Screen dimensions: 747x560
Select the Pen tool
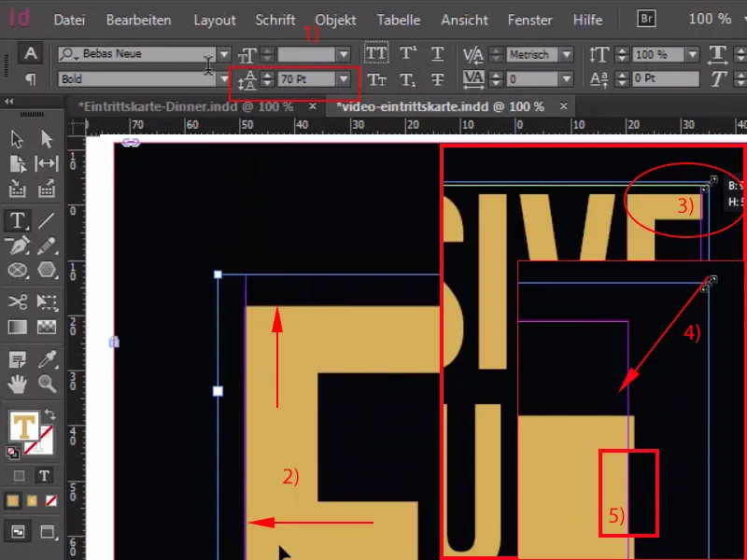coord(17,245)
